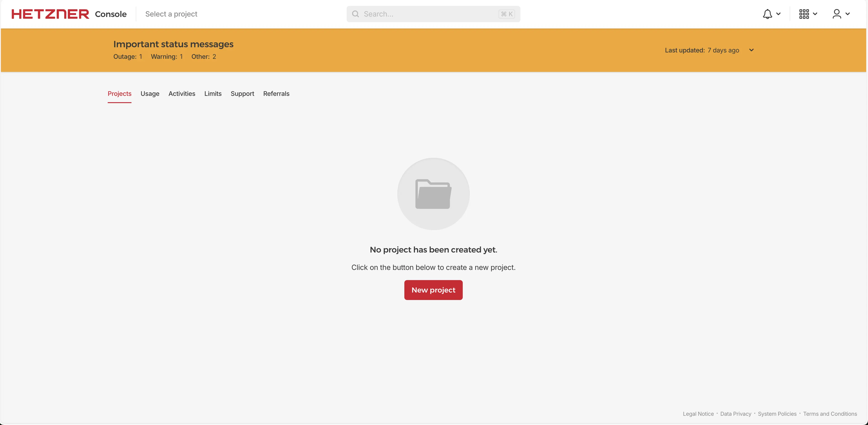The width and height of the screenshot is (868, 425).
Task: Click the New project button
Action: (x=433, y=290)
